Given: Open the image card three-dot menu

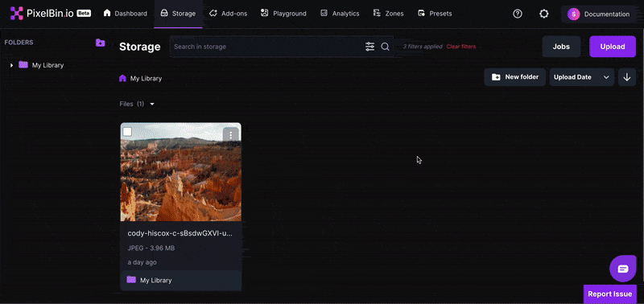Looking at the screenshot, I should click(x=231, y=134).
